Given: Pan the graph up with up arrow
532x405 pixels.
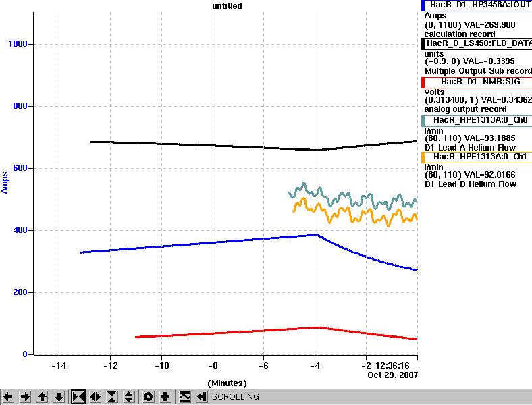Looking at the screenshot, I should 43,396.
